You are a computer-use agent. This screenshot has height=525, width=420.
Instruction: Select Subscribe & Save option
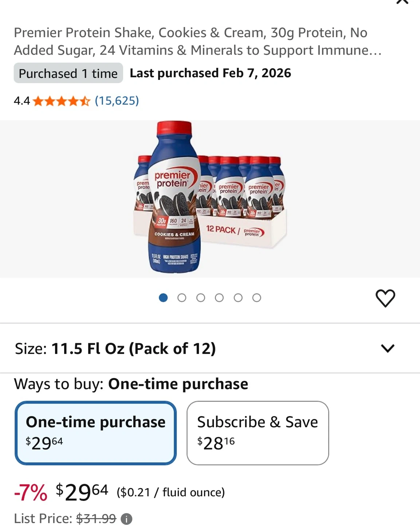258,433
